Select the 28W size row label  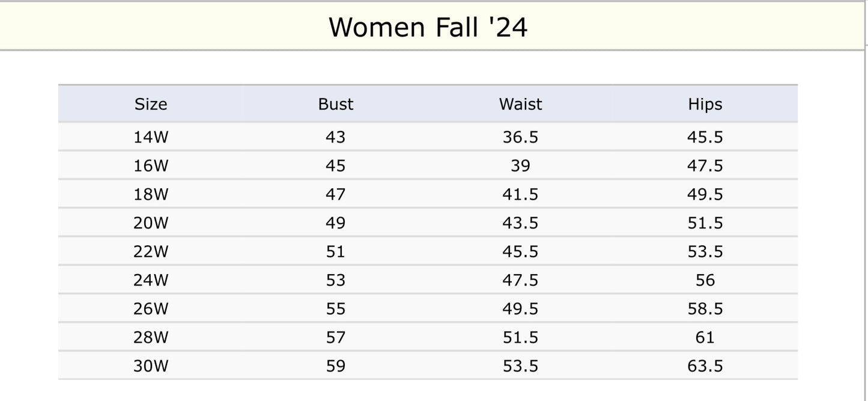(x=151, y=337)
